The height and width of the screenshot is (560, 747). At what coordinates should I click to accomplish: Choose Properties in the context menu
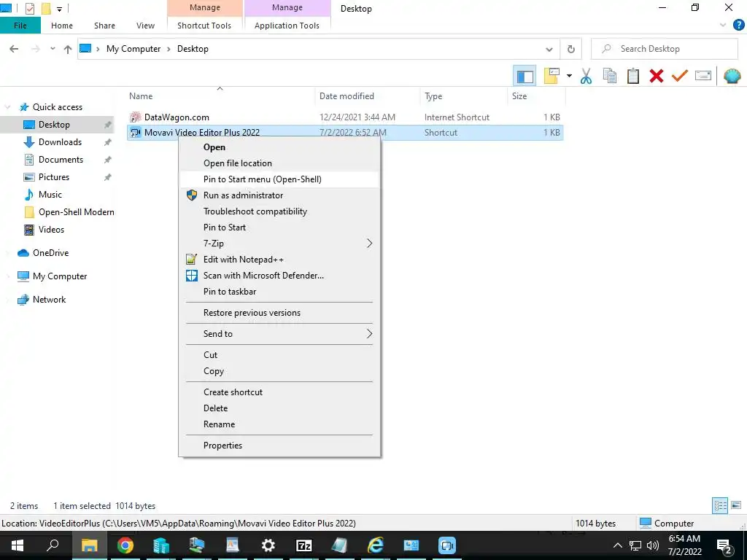[x=279, y=446]
